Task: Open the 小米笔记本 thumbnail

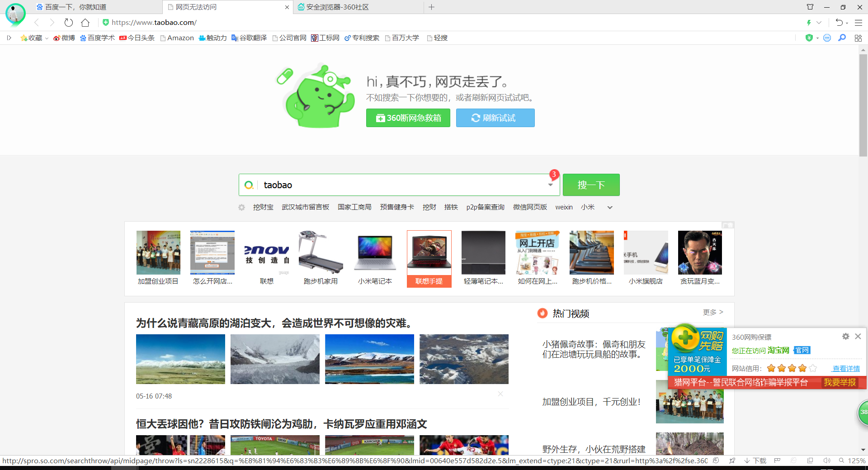Action: click(x=375, y=259)
